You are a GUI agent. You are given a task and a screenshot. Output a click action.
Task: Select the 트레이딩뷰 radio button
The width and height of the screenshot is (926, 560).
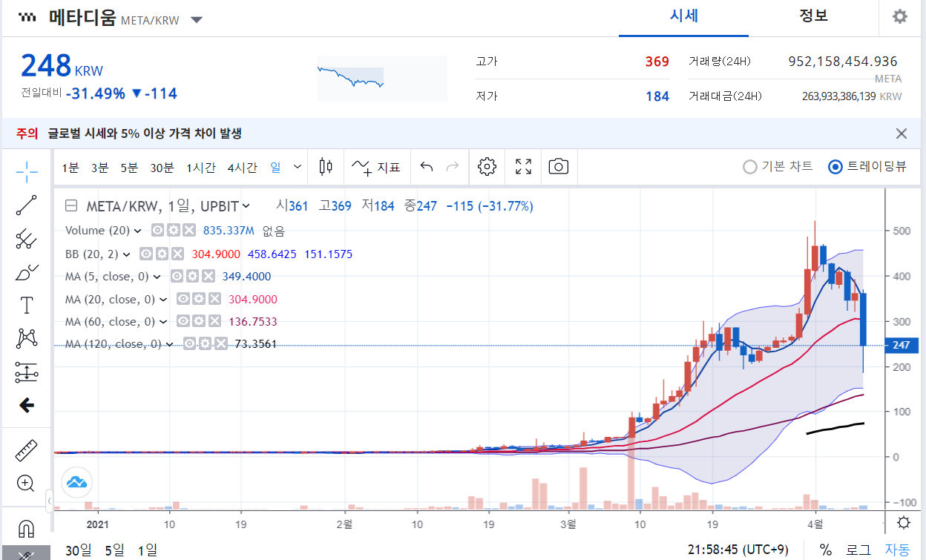coord(835,167)
